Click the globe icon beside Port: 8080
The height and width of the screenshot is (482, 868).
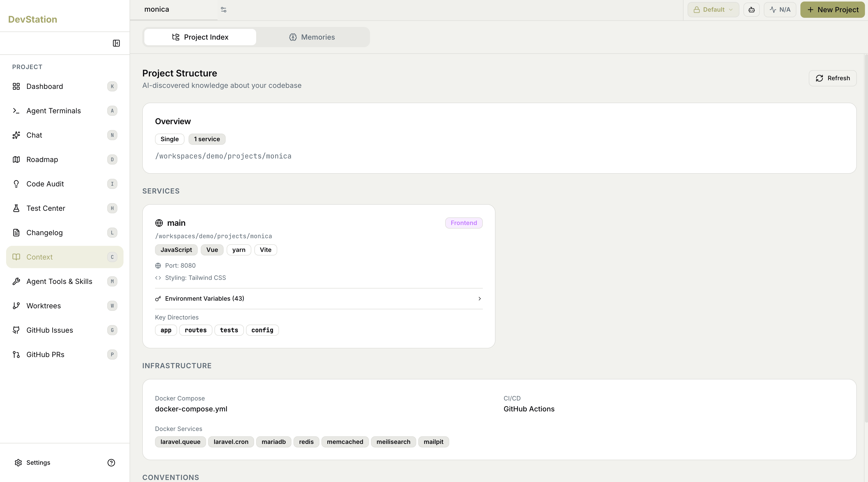(x=158, y=266)
